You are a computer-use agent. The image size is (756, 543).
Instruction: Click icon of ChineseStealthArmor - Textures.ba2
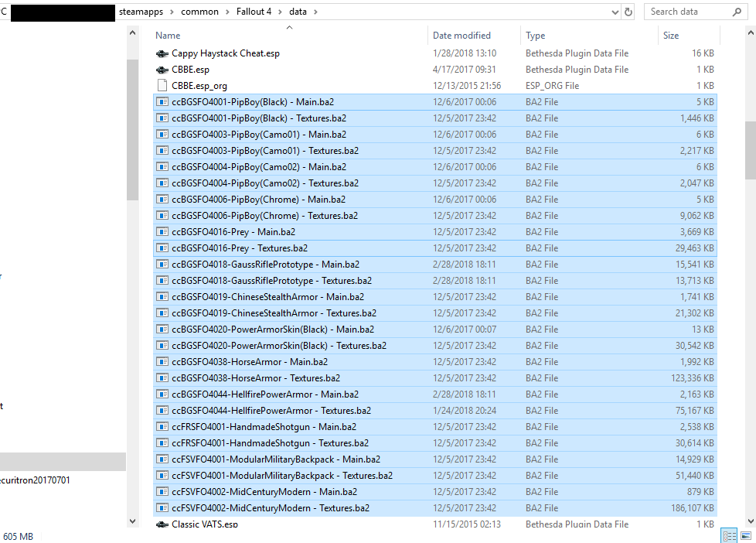[162, 313]
